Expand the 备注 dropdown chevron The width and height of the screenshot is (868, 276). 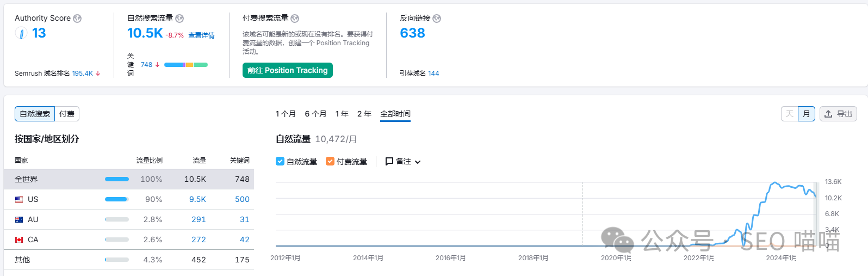click(418, 162)
